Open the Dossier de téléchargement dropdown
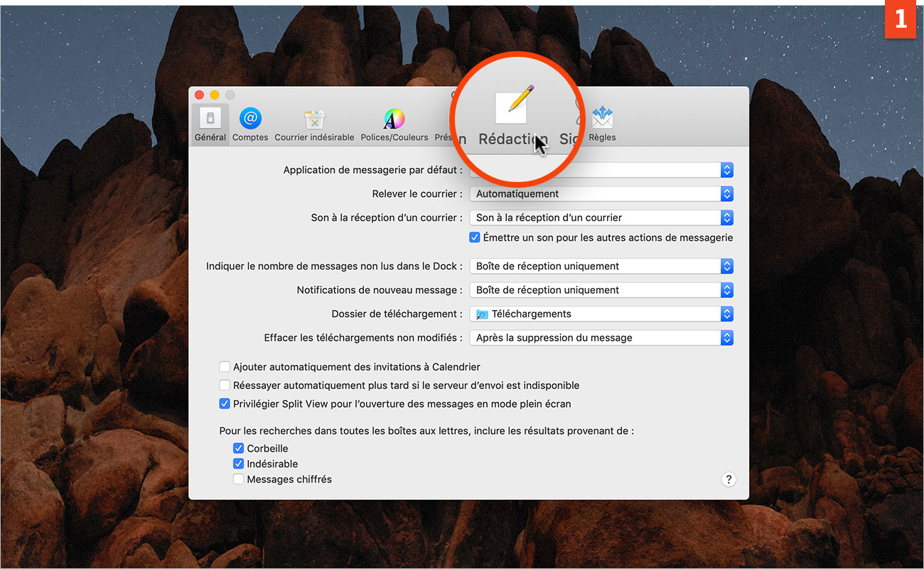The width and height of the screenshot is (924, 569). [x=601, y=314]
